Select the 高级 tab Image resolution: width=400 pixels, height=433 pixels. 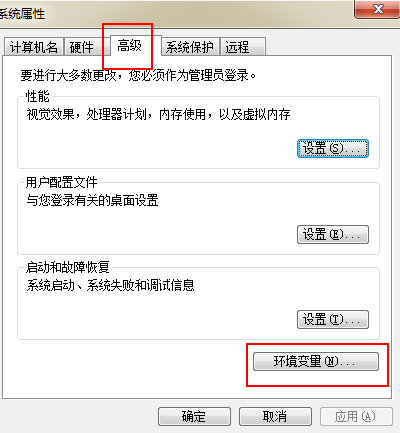click(x=130, y=46)
